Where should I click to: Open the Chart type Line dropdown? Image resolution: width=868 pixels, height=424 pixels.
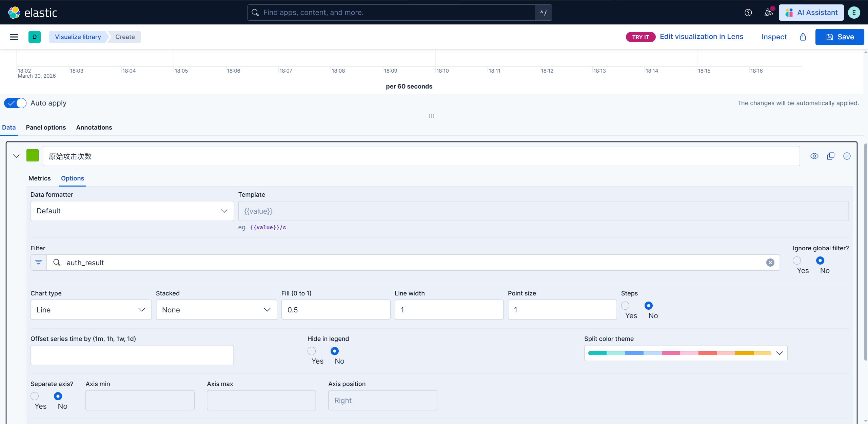click(91, 310)
